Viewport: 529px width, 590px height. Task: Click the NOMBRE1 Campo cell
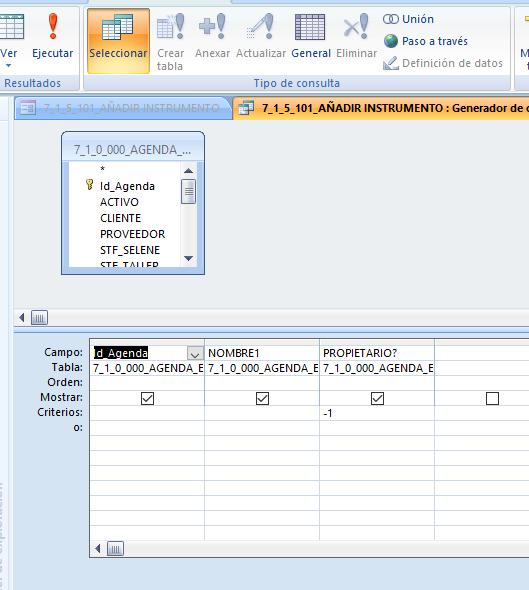(x=262, y=353)
